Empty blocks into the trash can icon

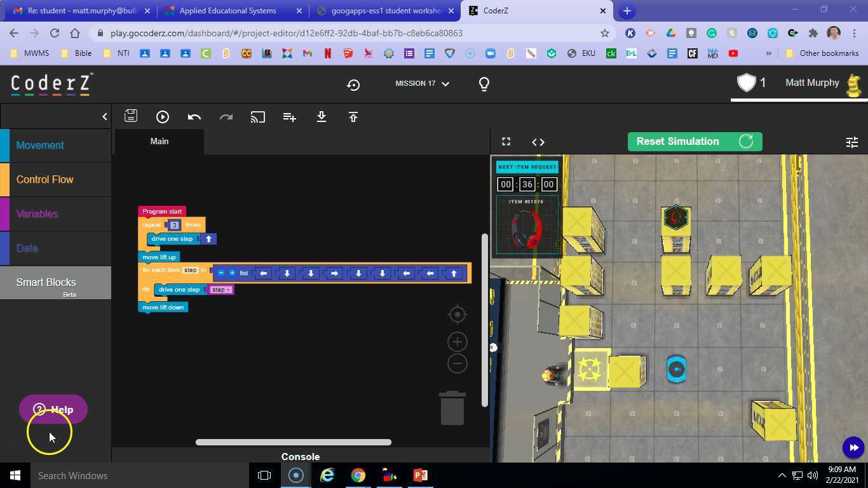[x=452, y=407]
